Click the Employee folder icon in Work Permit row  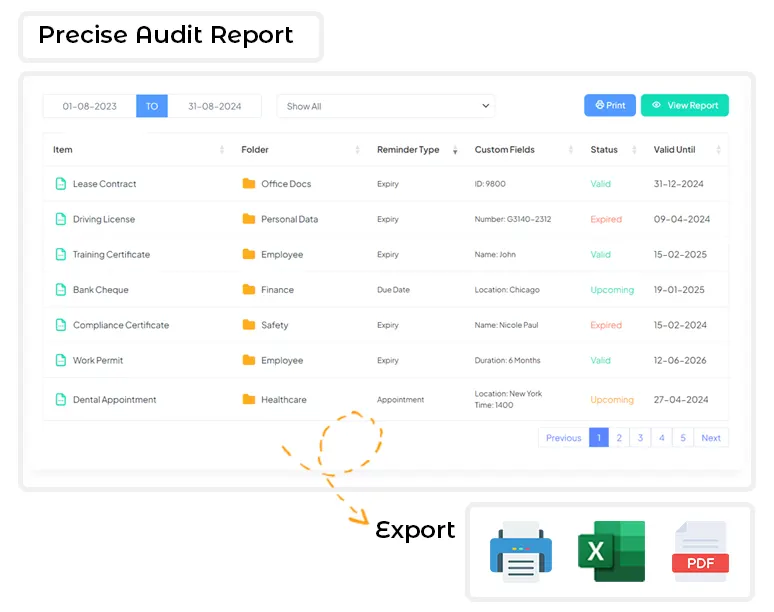(249, 360)
